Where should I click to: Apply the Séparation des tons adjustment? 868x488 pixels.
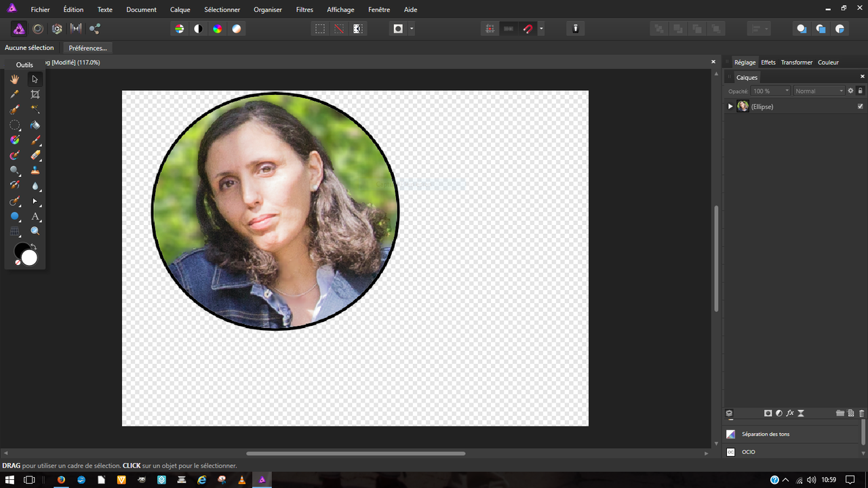coord(765,434)
